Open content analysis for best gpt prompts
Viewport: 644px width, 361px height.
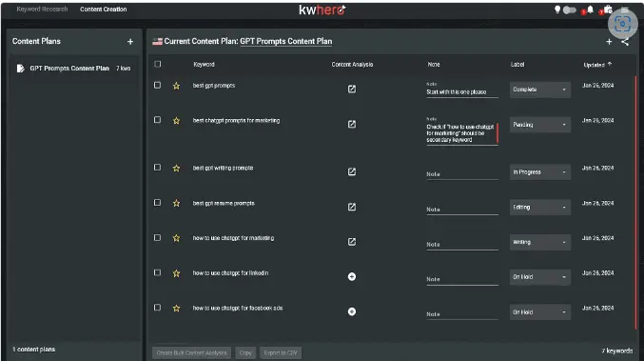coord(352,89)
